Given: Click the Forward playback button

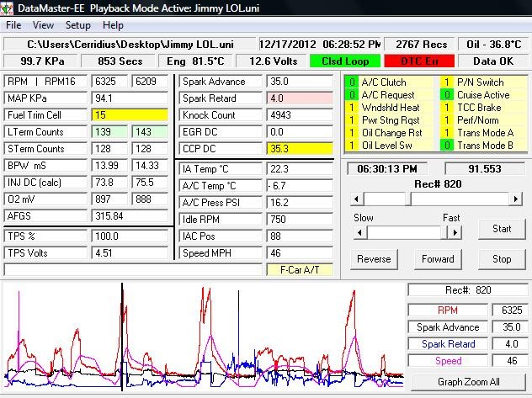Looking at the screenshot, I should pos(438,259).
